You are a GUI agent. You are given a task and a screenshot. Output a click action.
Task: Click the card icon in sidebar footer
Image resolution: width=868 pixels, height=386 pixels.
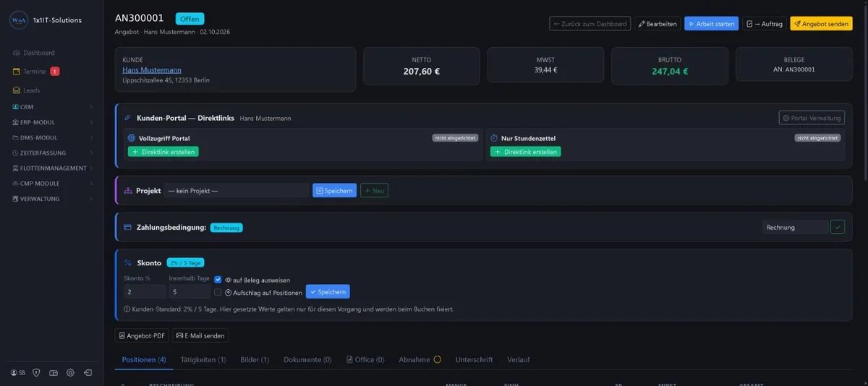(53, 372)
